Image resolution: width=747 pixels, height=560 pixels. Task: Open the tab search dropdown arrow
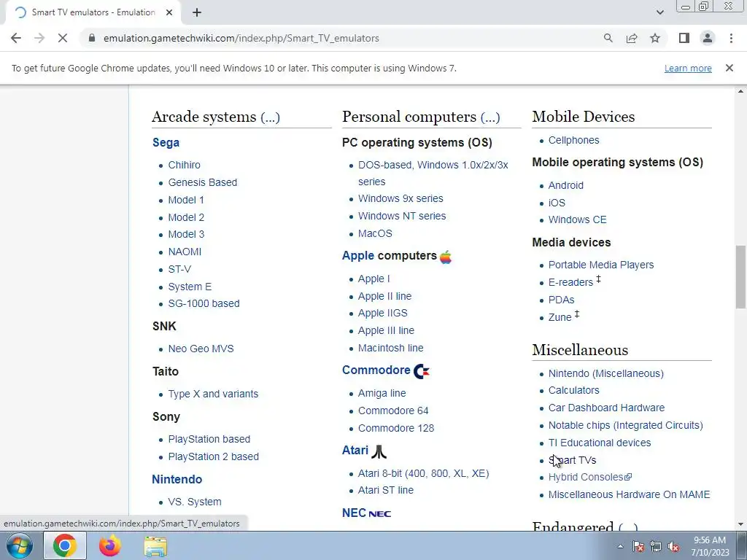pos(659,12)
